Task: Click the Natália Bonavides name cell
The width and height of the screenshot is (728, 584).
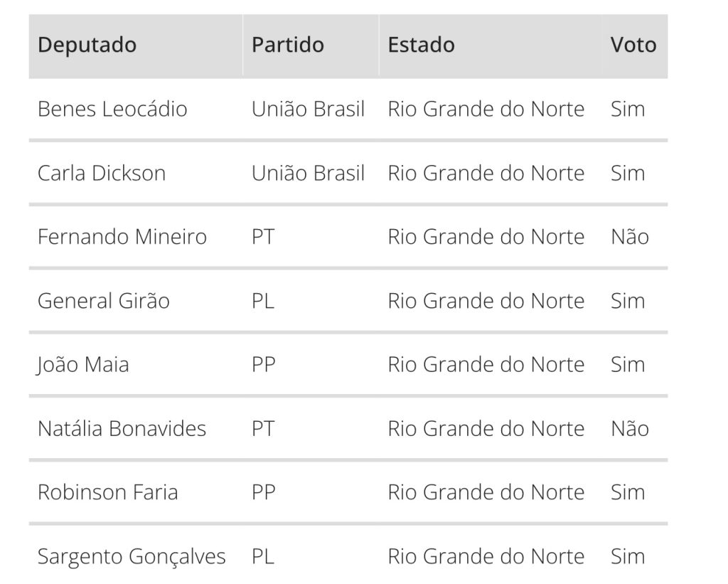Action: click(122, 429)
